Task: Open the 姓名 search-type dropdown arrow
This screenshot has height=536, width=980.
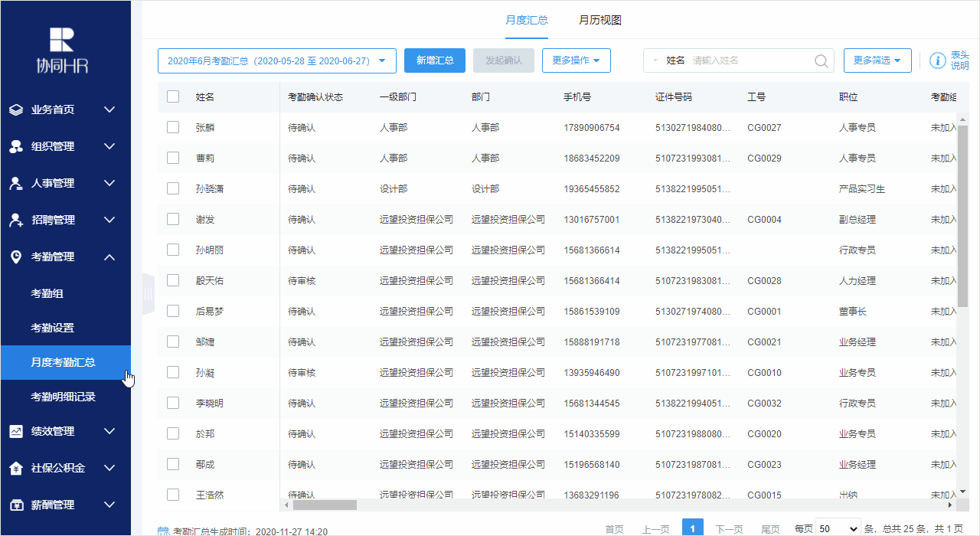Action: click(655, 60)
